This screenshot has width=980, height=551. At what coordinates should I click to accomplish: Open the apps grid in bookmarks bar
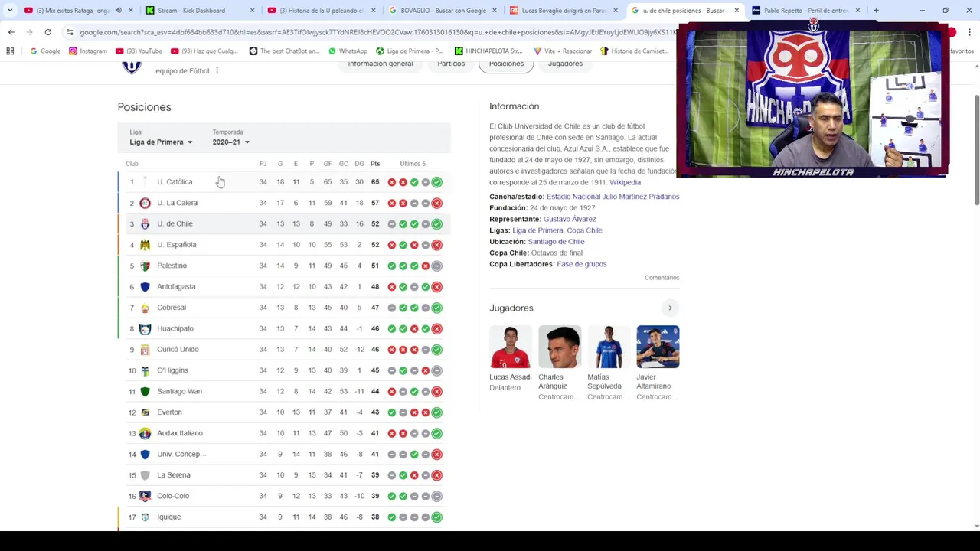point(10,51)
